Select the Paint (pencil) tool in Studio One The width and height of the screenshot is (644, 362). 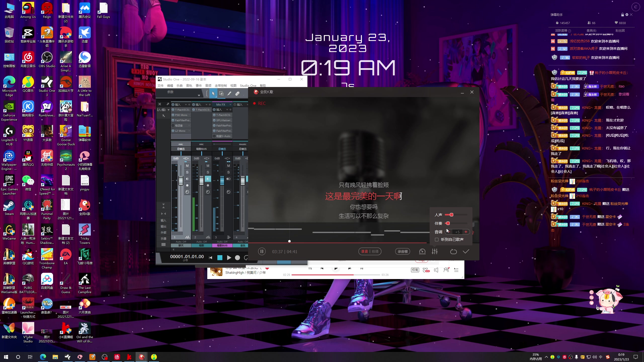229,94
